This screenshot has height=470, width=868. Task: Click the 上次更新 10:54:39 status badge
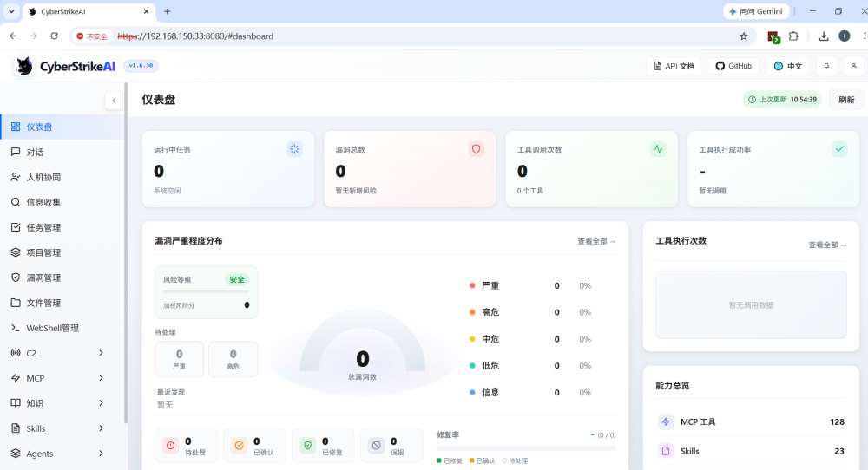[782, 100]
